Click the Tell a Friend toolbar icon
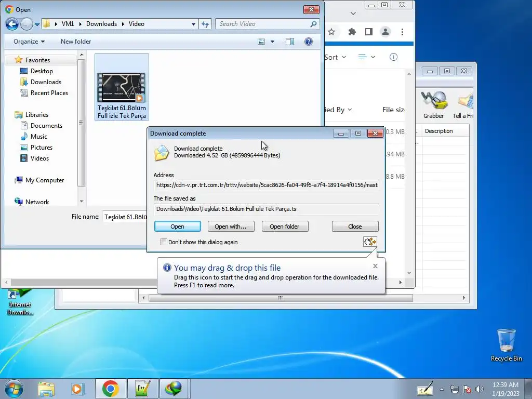 tap(463, 105)
